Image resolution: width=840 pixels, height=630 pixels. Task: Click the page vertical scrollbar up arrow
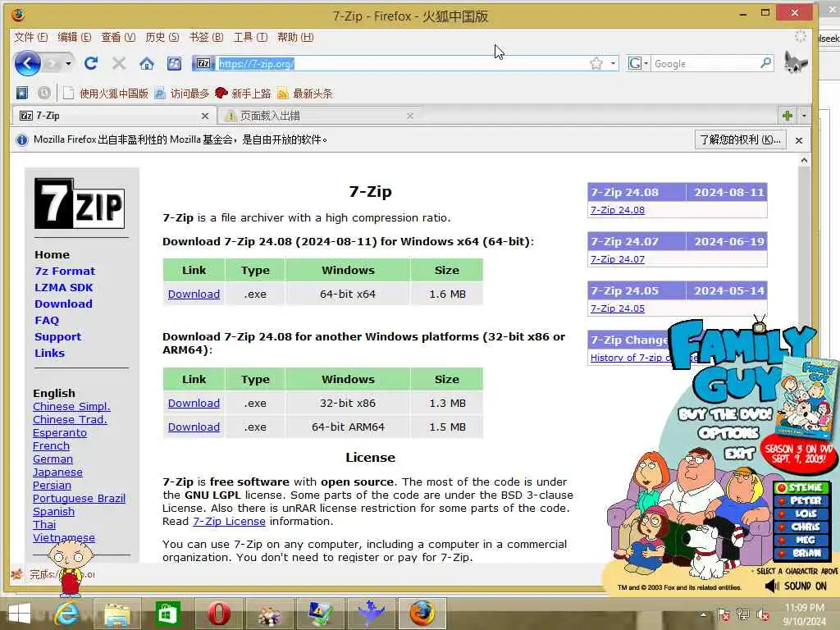point(804,160)
